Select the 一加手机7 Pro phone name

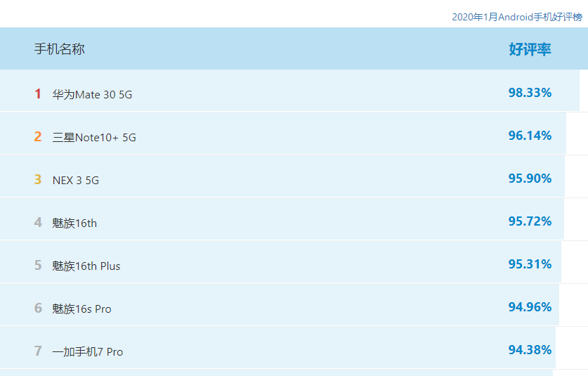[x=88, y=351]
